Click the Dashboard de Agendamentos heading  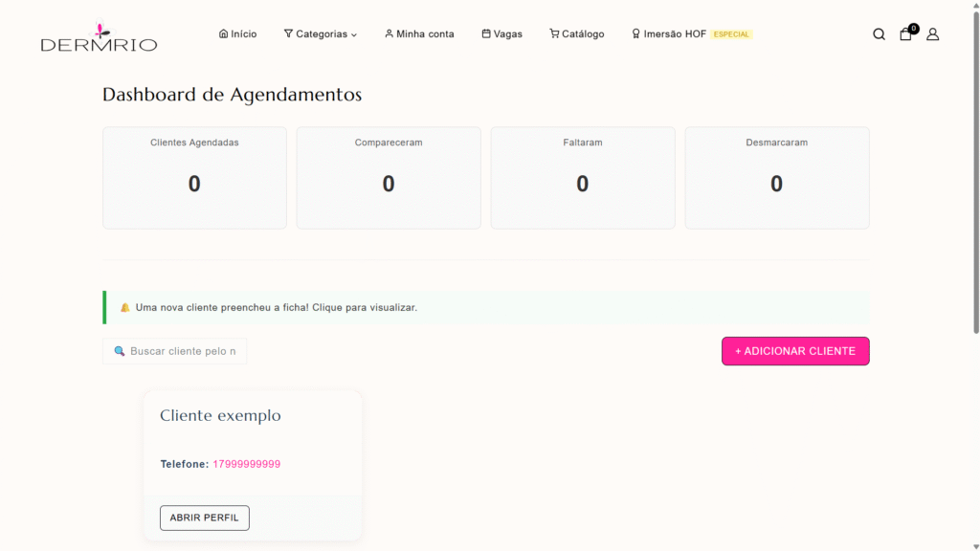232,95
